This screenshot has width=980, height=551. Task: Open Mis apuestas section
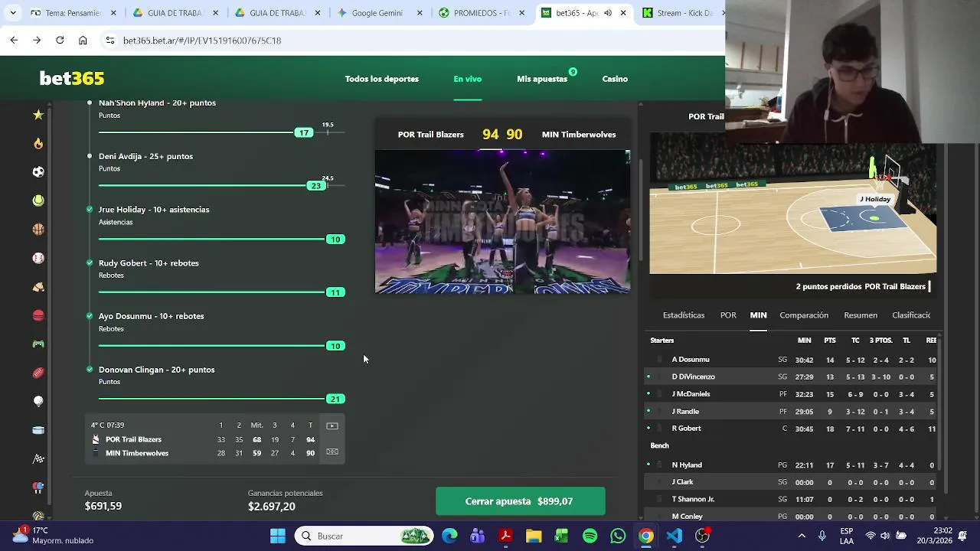[542, 79]
